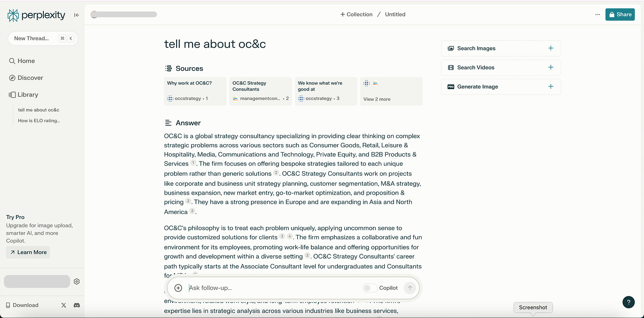The height and width of the screenshot is (318, 644).
Task: Click citation 3 after 'solutions for clients'
Action: (x=282, y=237)
